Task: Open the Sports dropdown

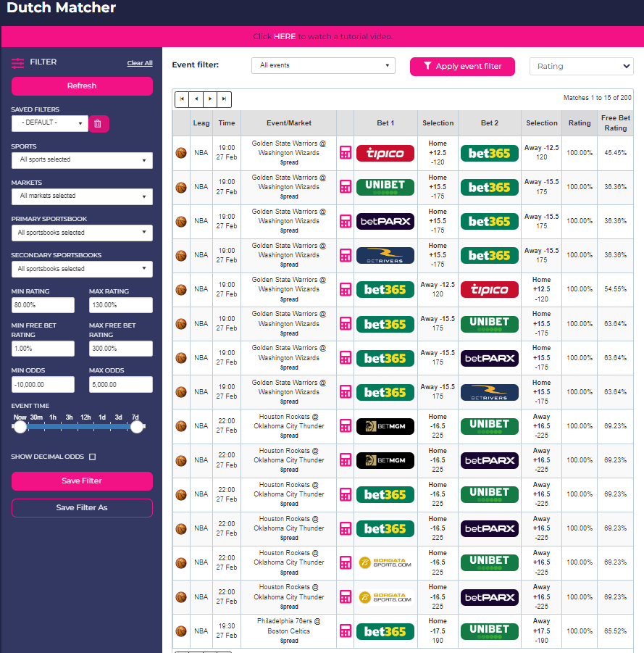Action: point(82,160)
